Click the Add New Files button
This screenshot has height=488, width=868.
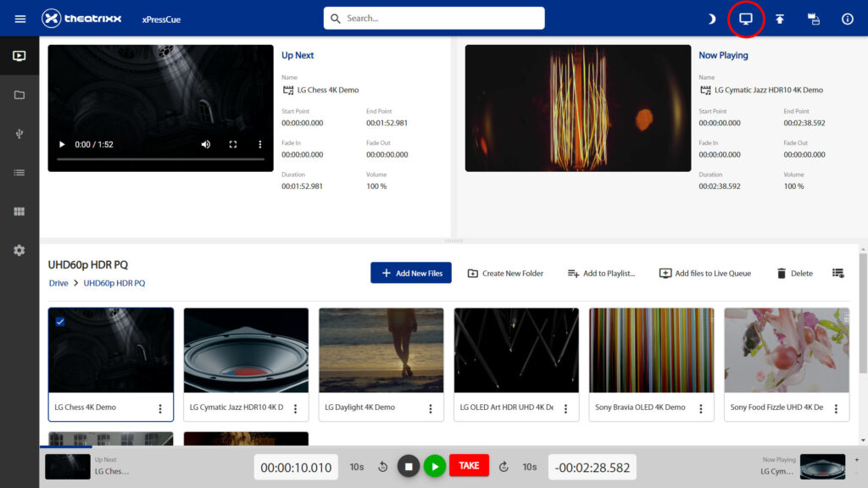click(x=411, y=273)
